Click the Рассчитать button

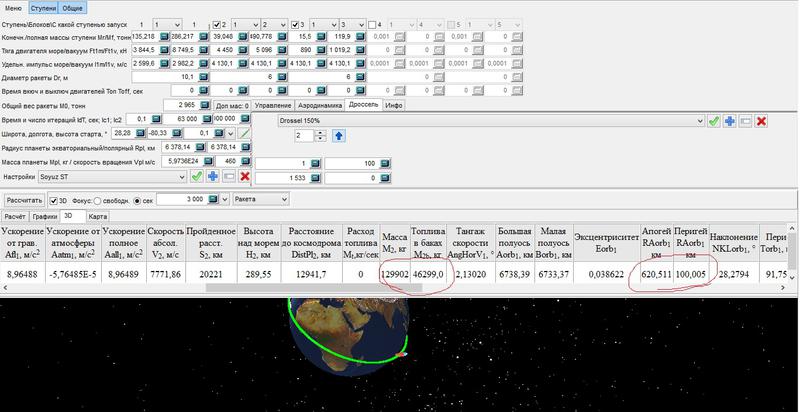click(24, 200)
